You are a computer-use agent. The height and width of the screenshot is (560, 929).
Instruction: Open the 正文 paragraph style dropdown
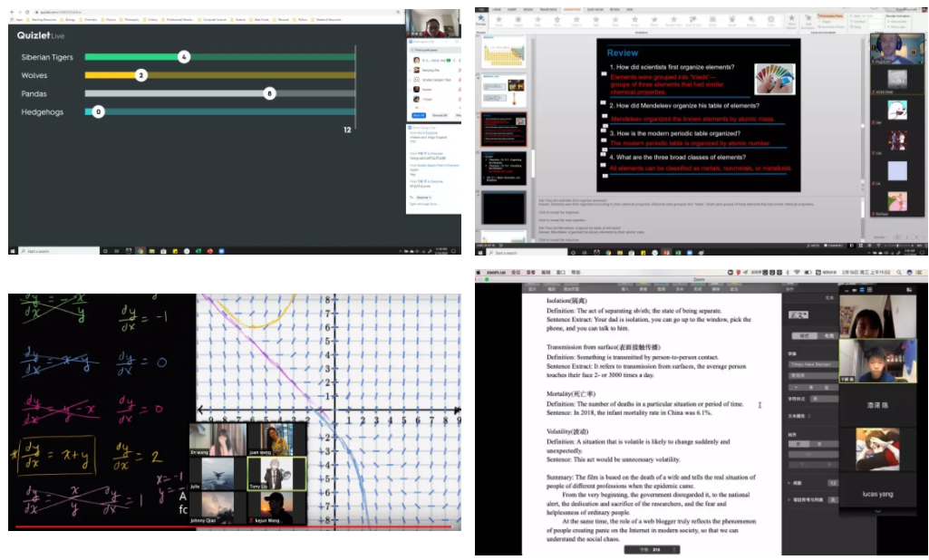(x=798, y=314)
